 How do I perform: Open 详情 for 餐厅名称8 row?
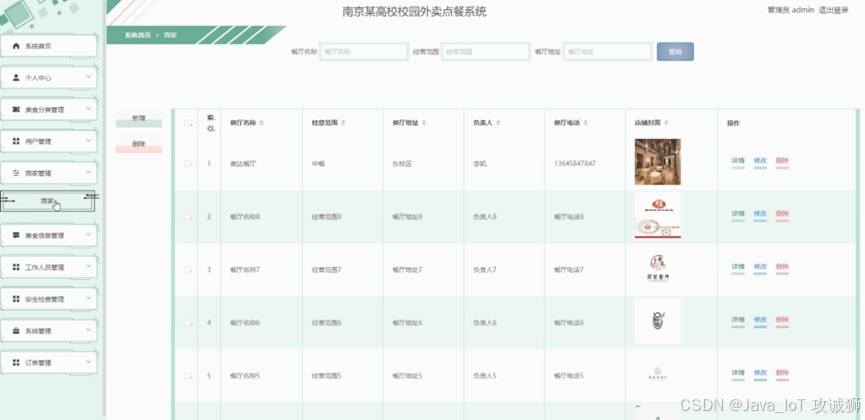[x=738, y=214]
